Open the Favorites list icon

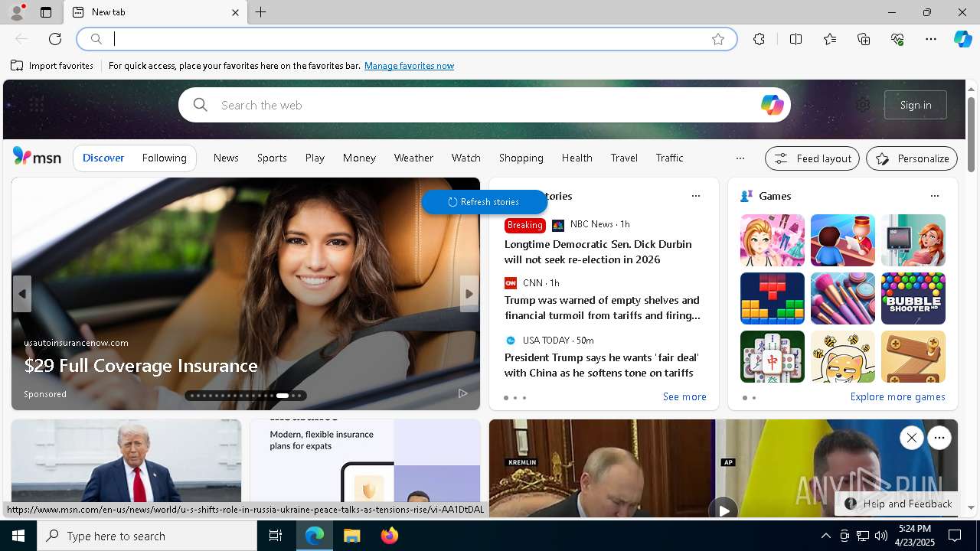830,39
